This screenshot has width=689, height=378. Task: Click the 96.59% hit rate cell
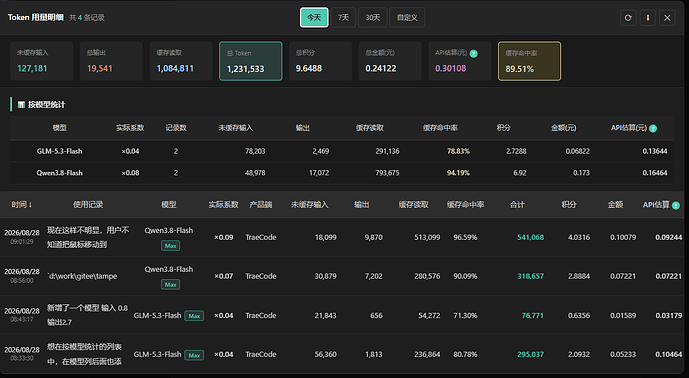465,237
